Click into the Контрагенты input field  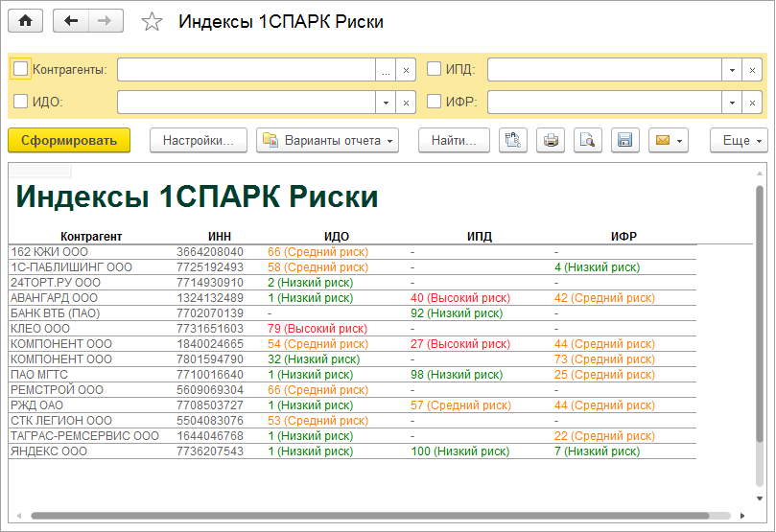(246, 70)
